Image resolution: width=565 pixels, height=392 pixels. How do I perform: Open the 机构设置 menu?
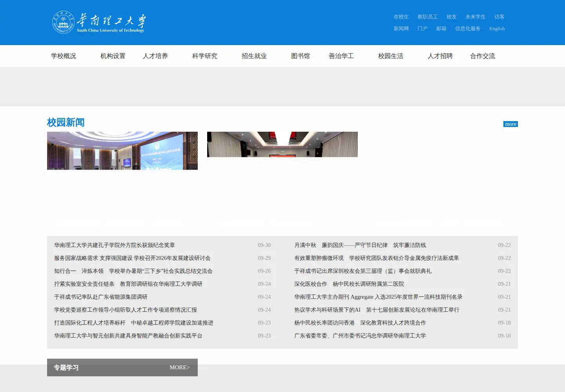(x=113, y=56)
